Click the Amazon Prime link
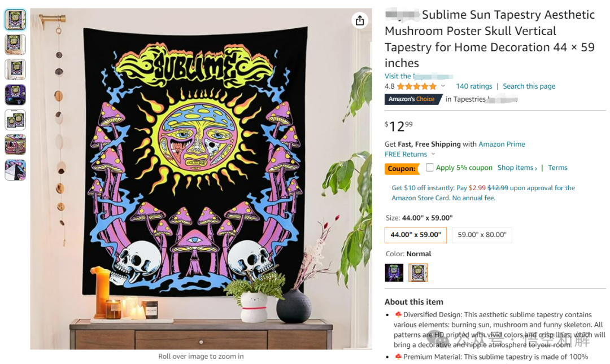The height and width of the screenshot is (364, 610). (x=502, y=144)
